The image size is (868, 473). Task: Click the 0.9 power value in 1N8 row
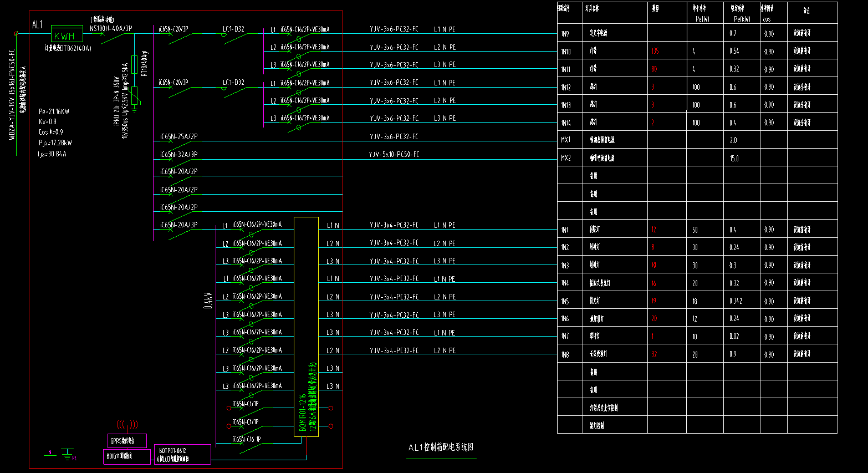point(733,354)
